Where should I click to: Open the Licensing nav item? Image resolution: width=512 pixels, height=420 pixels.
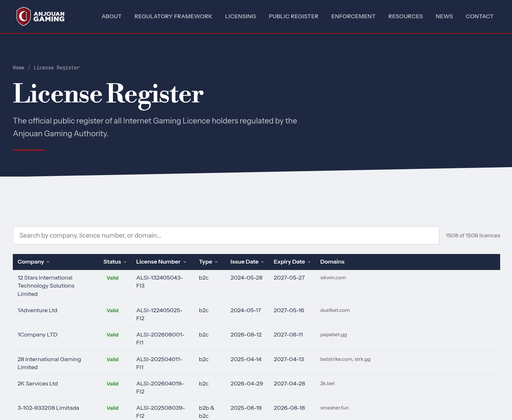pyautogui.click(x=241, y=16)
